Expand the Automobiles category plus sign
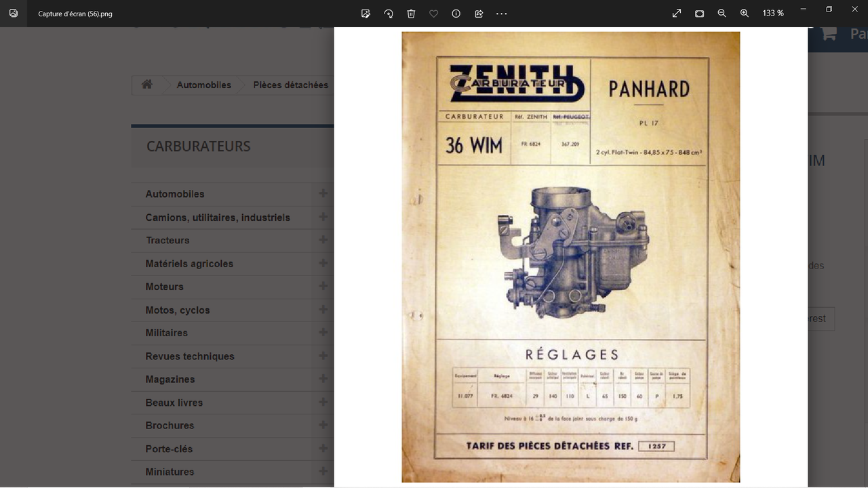This screenshot has height=488, width=868. point(323,193)
